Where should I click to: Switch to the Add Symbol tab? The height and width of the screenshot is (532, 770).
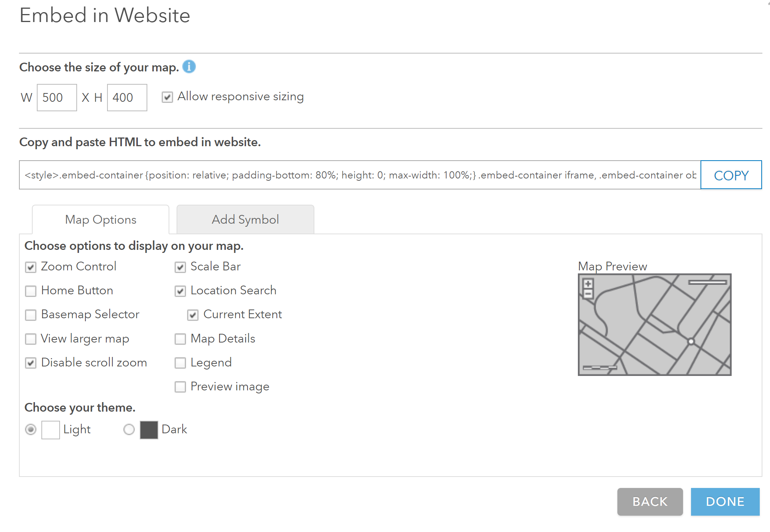245,219
